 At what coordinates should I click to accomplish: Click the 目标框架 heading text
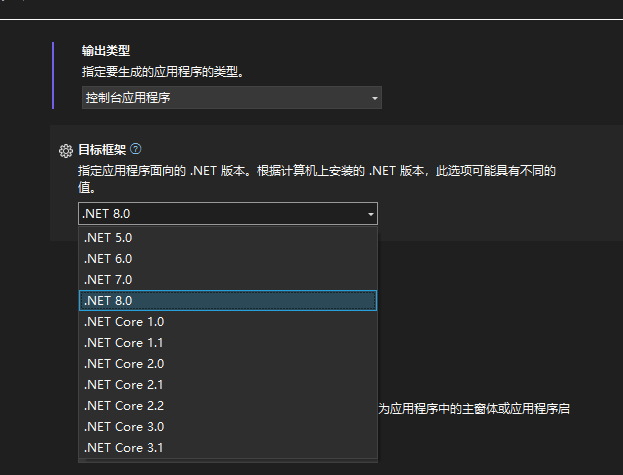click(102, 150)
